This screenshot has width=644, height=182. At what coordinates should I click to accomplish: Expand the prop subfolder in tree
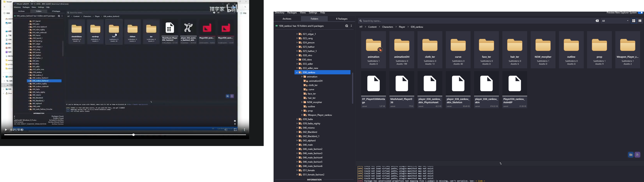click(302, 111)
